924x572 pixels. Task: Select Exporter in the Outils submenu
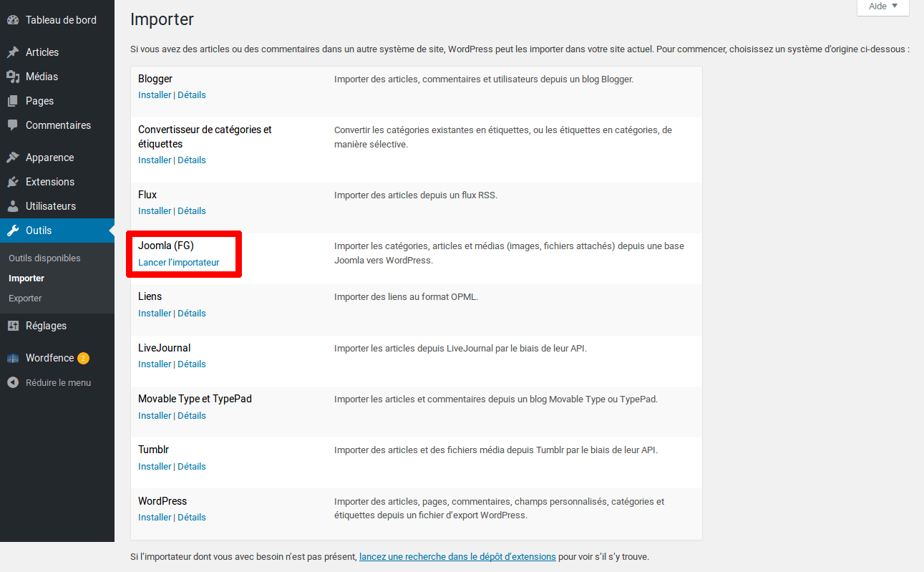(x=24, y=298)
